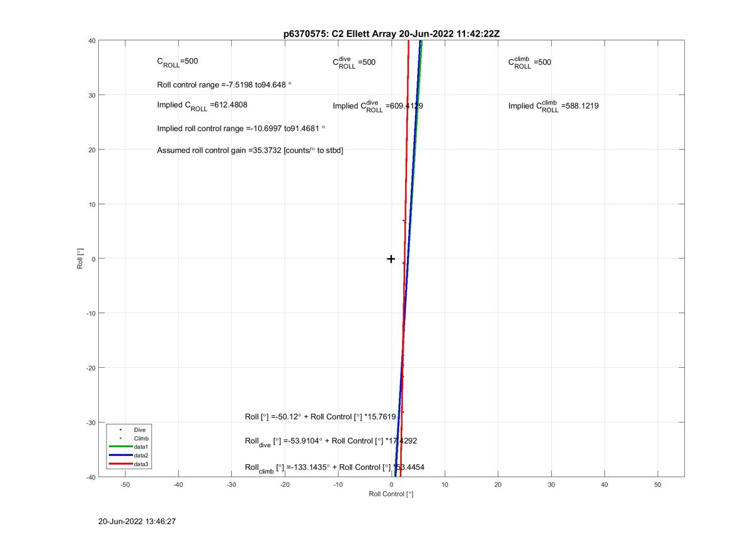Click "Implied C_ROLL dive =609.4129" text
Image resolution: width=756 pixels, height=536 pixels.
[378, 106]
